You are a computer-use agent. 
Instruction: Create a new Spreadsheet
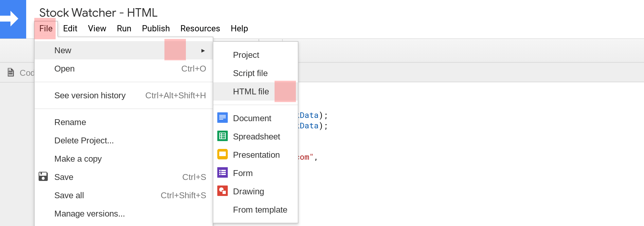point(256,137)
